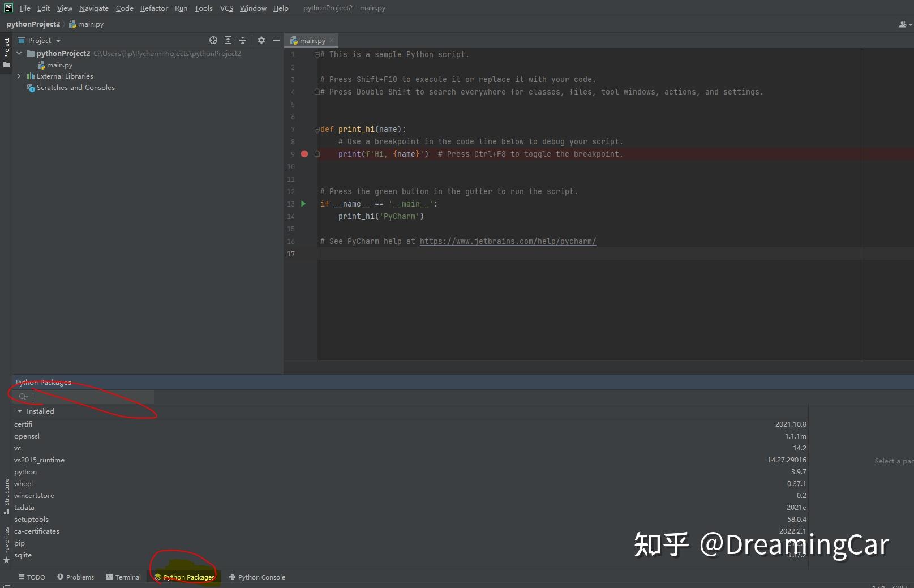Expand External Libraries node
This screenshot has width=914, height=588.
(x=19, y=76)
